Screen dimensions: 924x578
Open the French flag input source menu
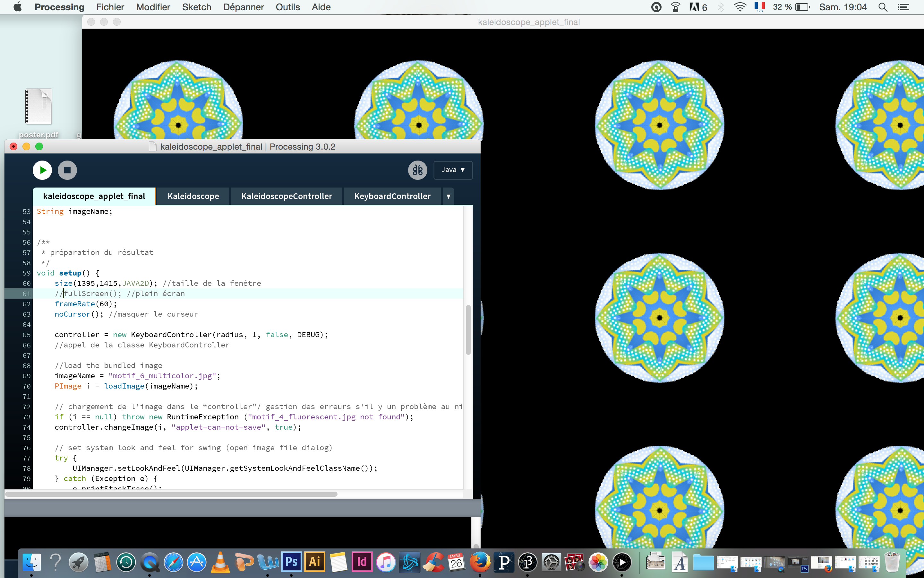tap(759, 6)
